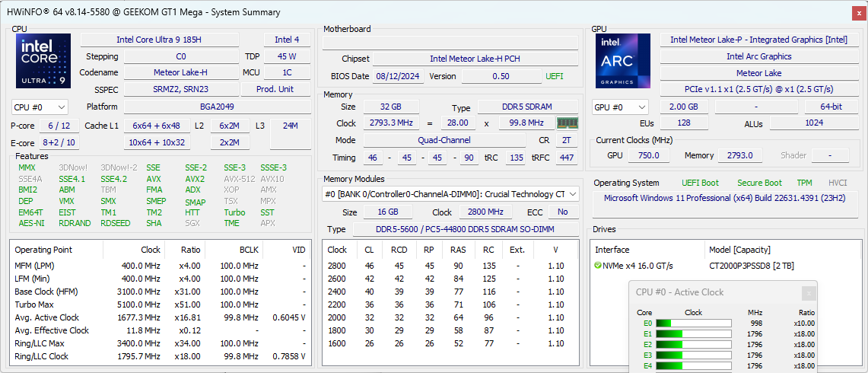Click the green NVMe drive status icon
The height and width of the screenshot is (373, 868).
pyautogui.click(x=597, y=266)
